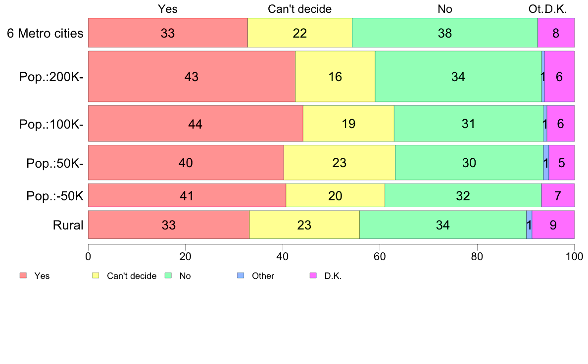Click the blue Other segment in Rural bar
Image resolution: width=588 pixels, height=364 pixels.
coord(529,225)
